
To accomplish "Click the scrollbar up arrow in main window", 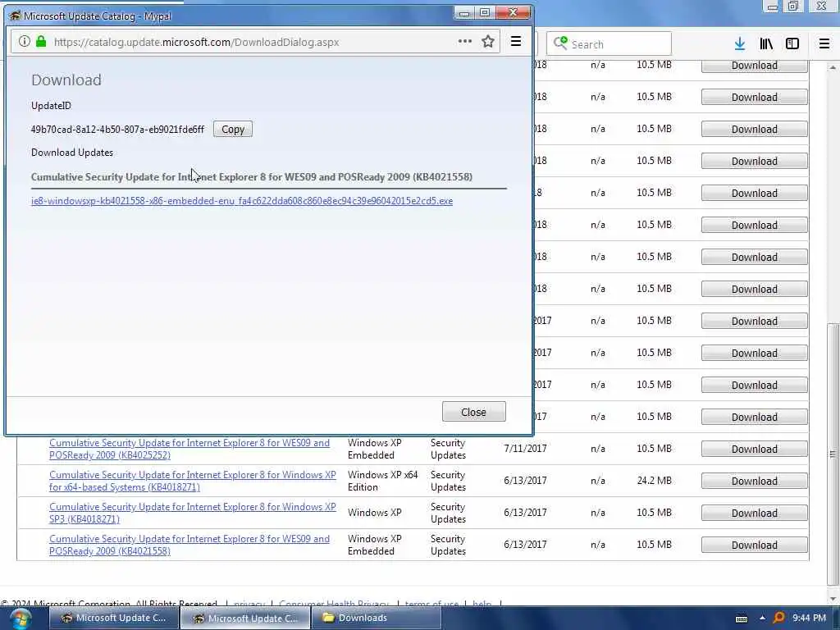I will pos(833,67).
